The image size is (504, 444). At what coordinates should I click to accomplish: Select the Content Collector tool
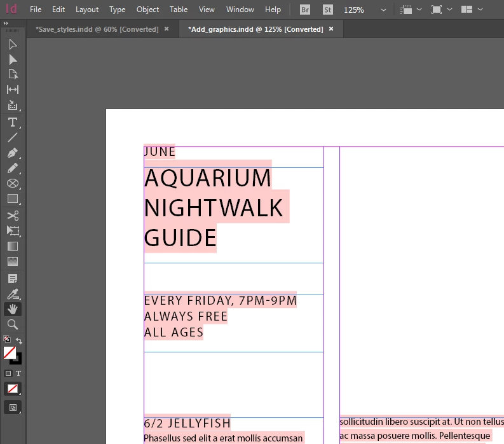pos(13,105)
